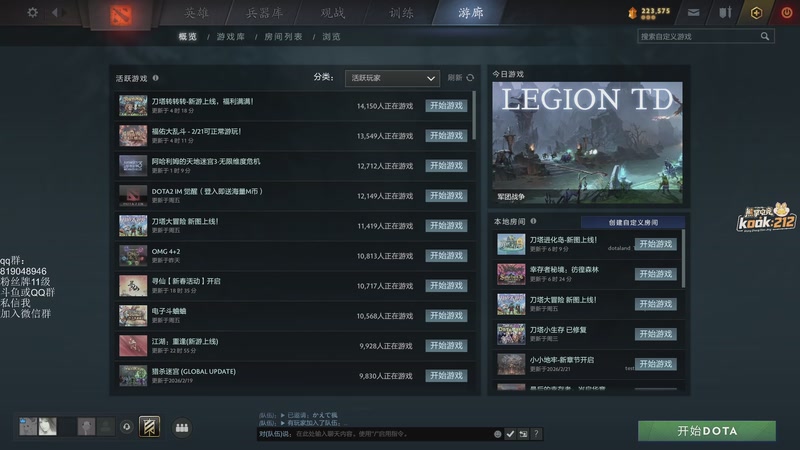Open the 房间列表 sub-tab
Image resolution: width=800 pixels, height=450 pixels.
tap(284, 37)
